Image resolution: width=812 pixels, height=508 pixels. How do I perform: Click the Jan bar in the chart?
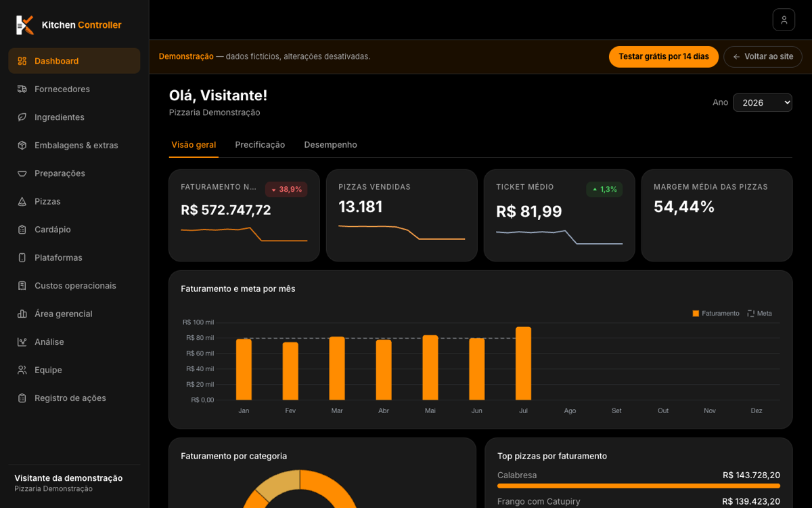coord(244,370)
